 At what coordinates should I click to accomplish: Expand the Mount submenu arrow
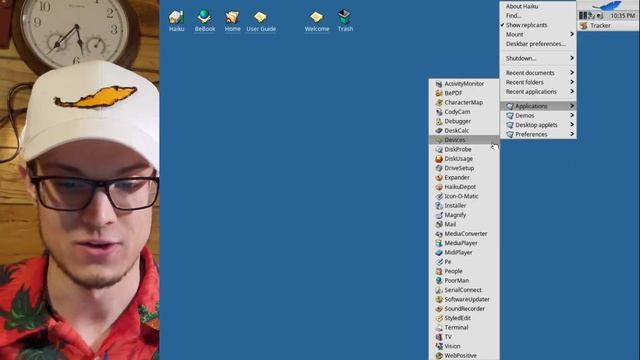click(572, 34)
